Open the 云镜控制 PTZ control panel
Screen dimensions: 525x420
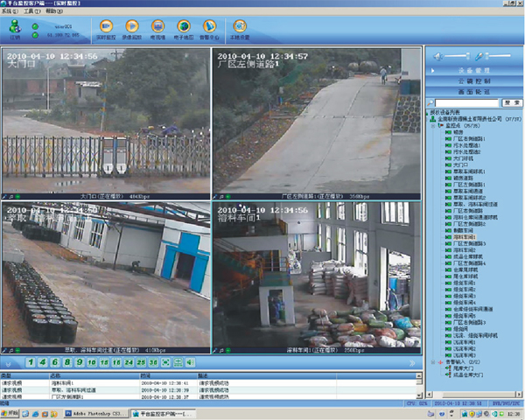[473, 80]
